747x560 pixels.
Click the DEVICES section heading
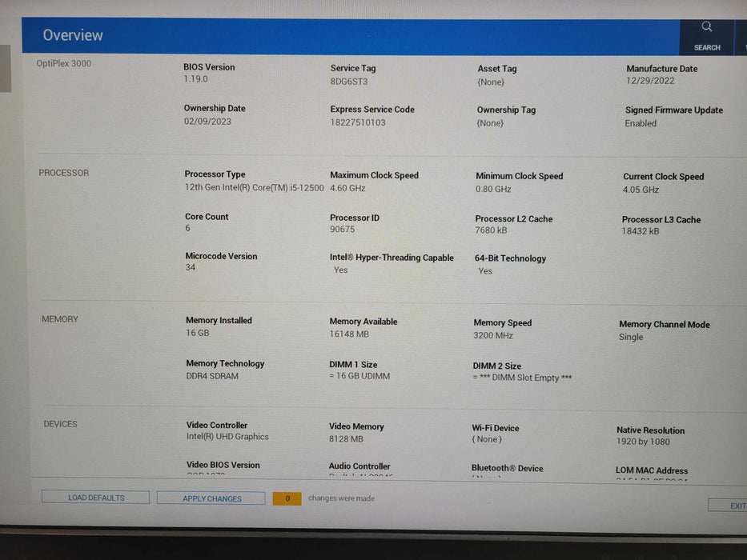click(60, 424)
